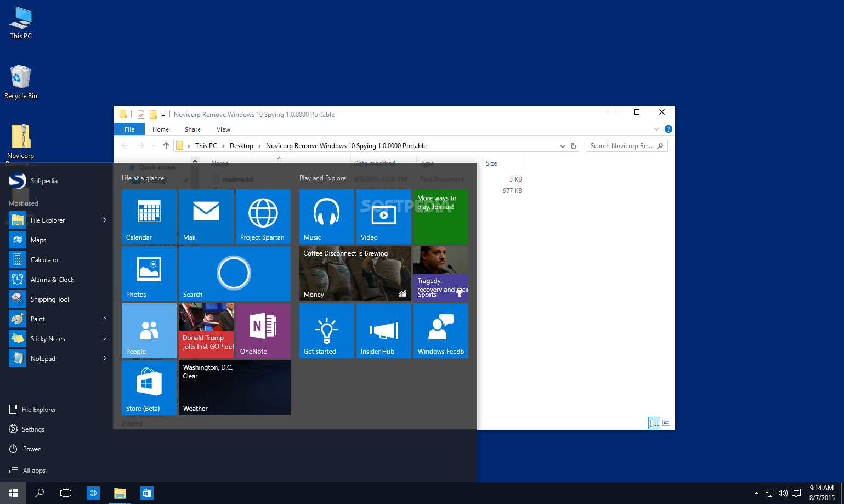The width and height of the screenshot is (844, 504).
Task: Expand the Notepad jump list arrow
Action: coord(105,359)
